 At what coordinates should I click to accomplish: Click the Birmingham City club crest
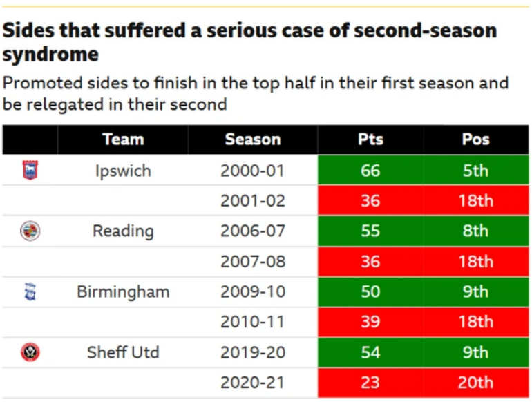coord(30,291)
